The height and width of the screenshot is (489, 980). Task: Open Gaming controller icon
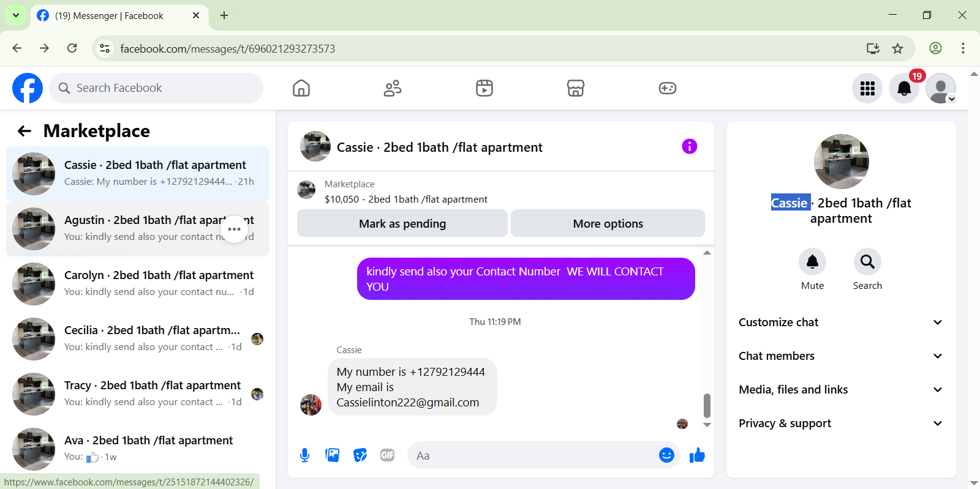[x=668, y=88]
